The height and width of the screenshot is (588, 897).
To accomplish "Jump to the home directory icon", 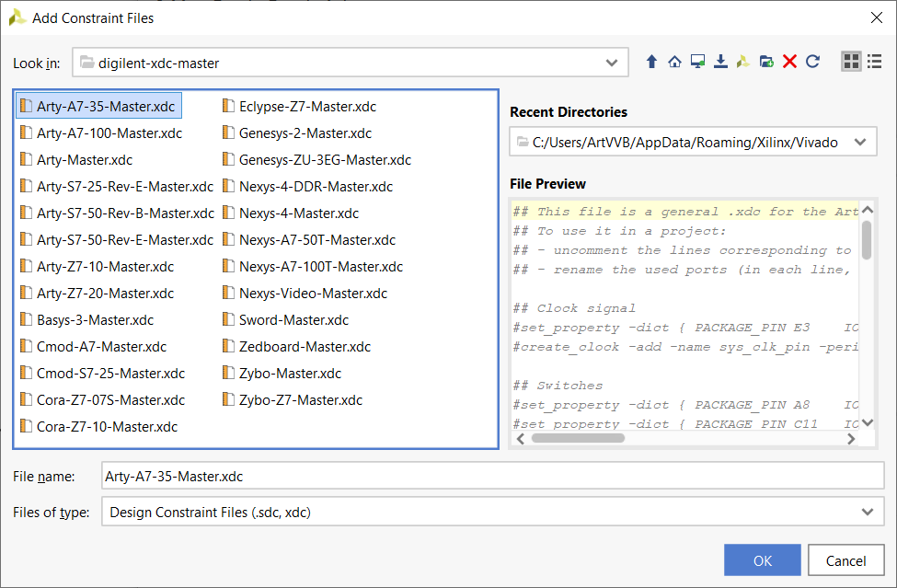I will point(674,62).
